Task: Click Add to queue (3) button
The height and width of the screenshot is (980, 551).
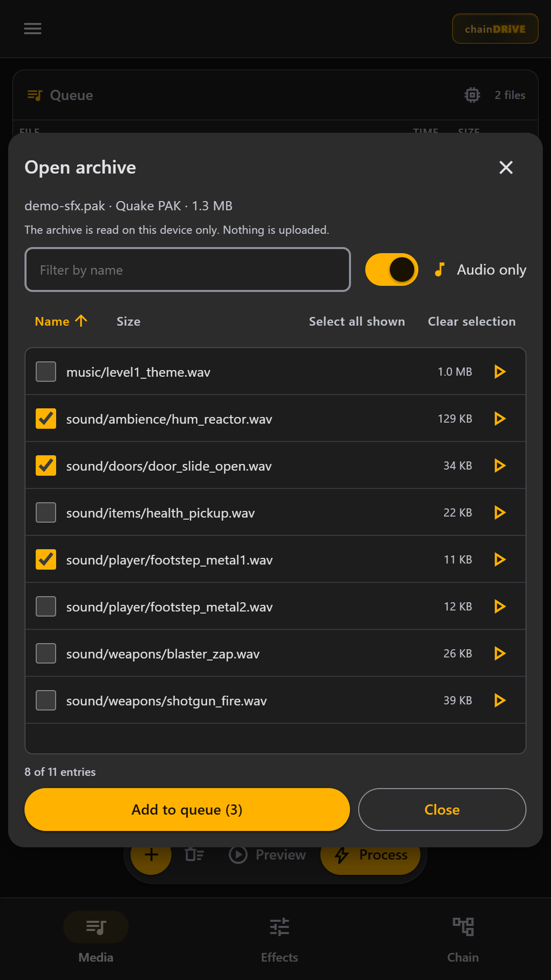Action: pyautogui.click(x=187, y=810)
